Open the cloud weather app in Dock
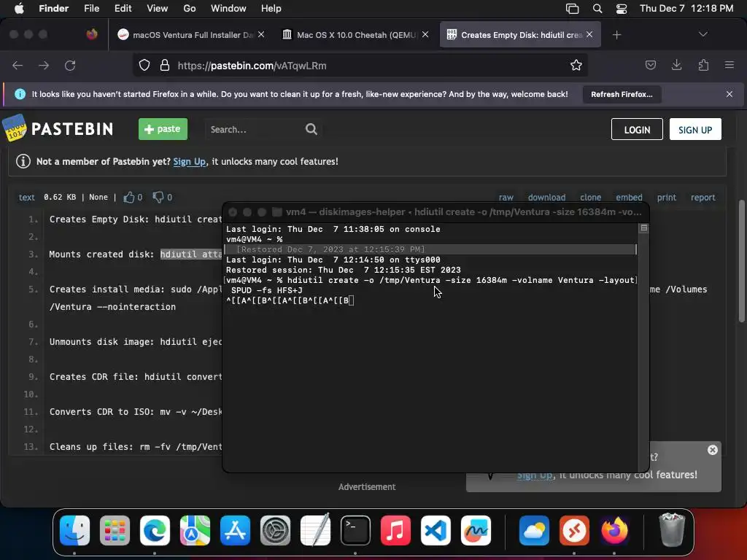This screenshot has width=747, height=560. (x=534, y=531)
